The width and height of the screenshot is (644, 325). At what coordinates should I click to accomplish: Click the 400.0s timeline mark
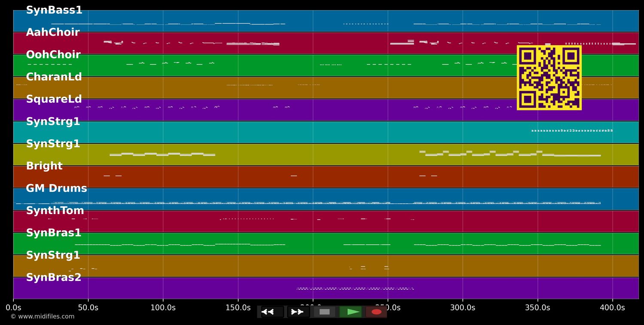click(612, 307)
